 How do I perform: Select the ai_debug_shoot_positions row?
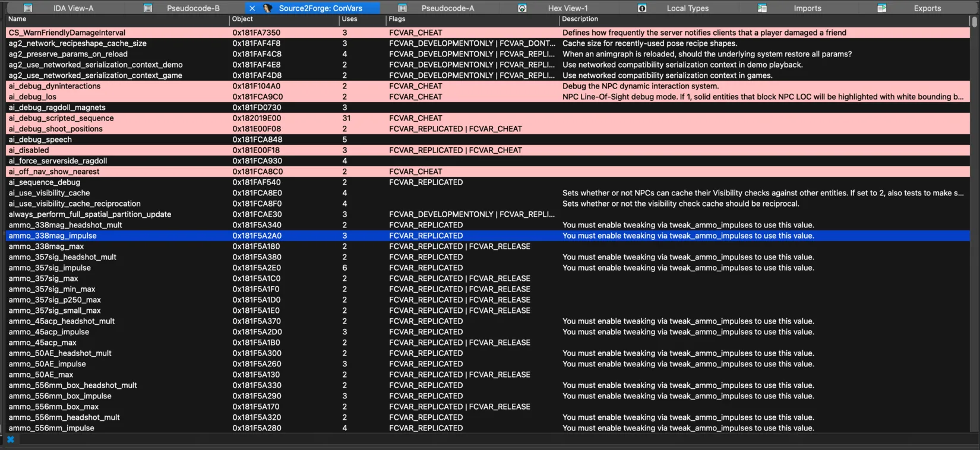pyautogui.click(x=488, y=129)
